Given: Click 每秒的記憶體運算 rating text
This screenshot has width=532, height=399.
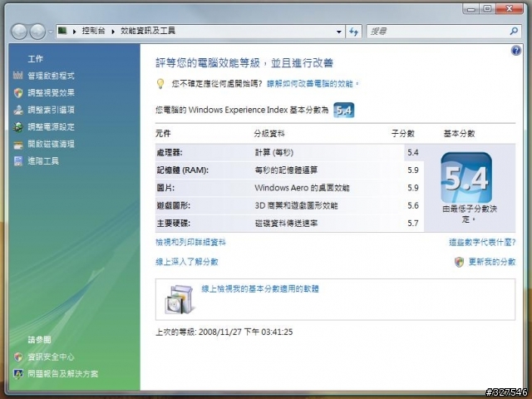Looking at the screenshot, I should 286,170.
